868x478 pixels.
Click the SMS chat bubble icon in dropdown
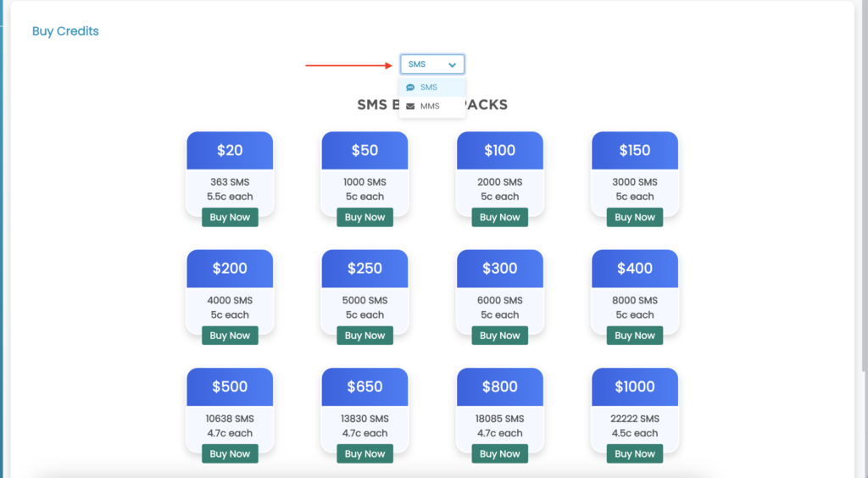pyautogui.click(x=410, y=87)
